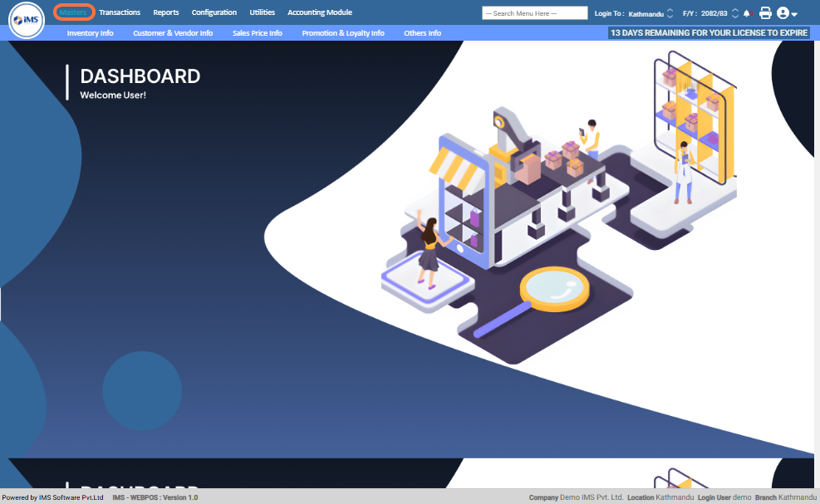This screenshot has height=504, width=820.
Task: Click the Powered by IMS Software footer text
Action: (x=52, y=497)
